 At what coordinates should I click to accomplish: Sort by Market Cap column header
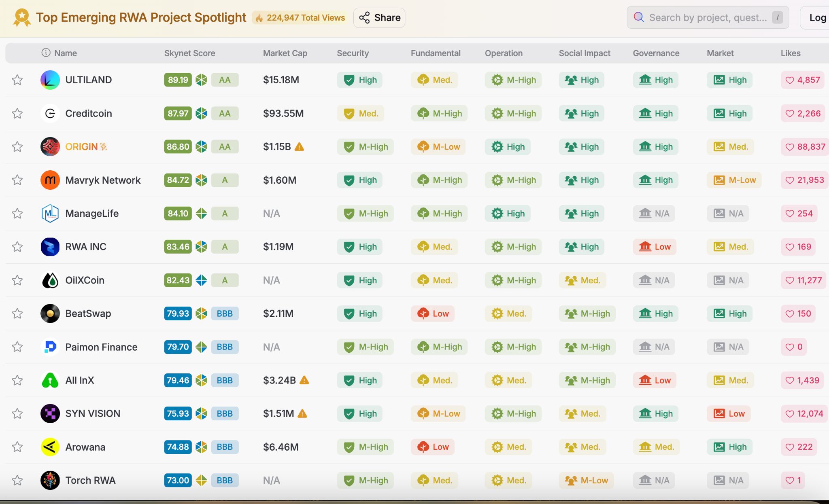285,53
